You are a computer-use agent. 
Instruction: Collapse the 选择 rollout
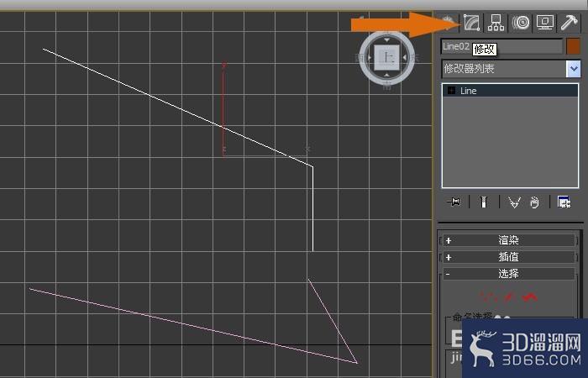(508, 274)
